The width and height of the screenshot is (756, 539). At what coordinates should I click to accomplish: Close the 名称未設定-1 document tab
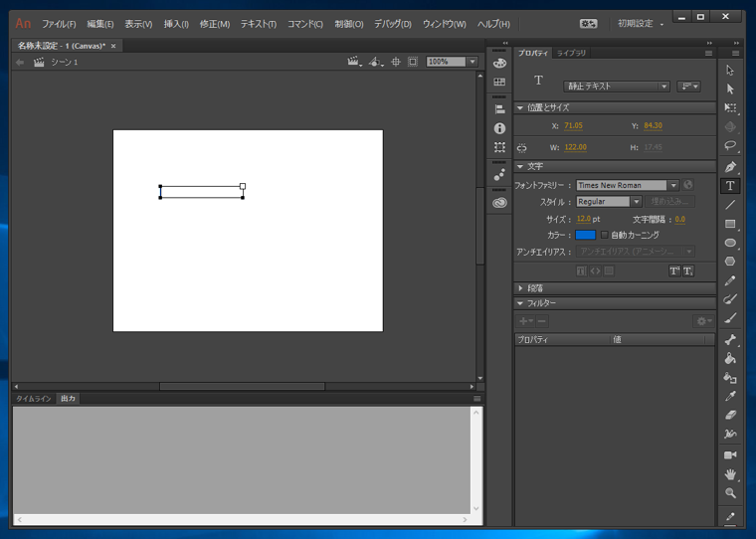coord(113,47)
